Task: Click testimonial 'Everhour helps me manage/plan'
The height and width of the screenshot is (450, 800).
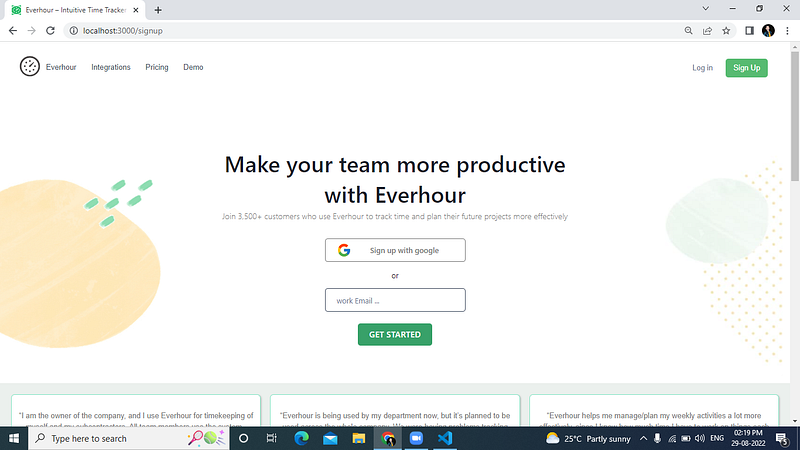Action: point(654,410)
